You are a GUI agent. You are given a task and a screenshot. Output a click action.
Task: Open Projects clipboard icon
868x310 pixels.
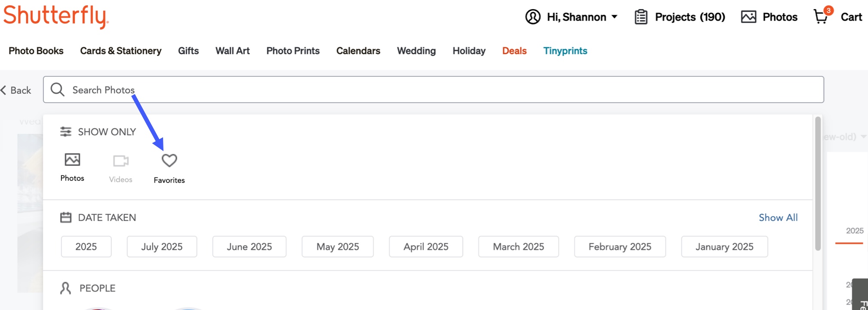click(641, 17)
